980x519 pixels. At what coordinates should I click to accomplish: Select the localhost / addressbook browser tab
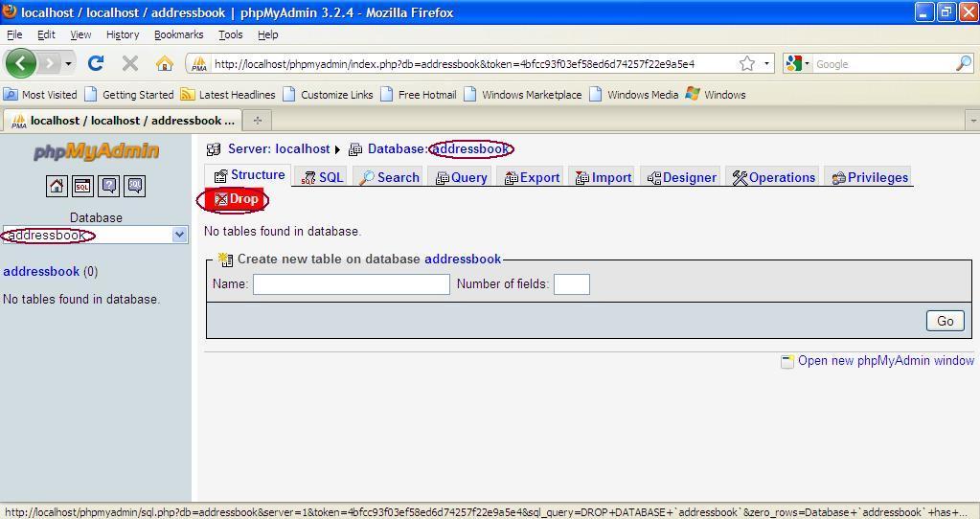122,121
